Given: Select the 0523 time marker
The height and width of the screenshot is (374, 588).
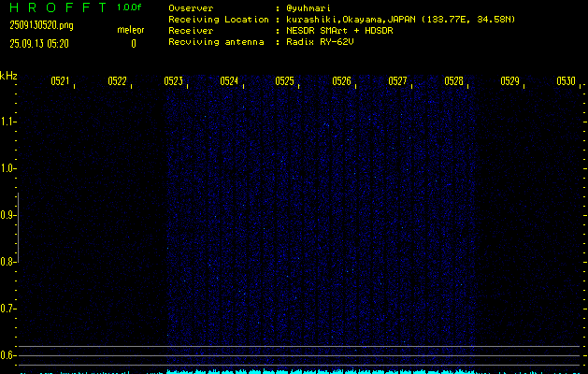Looking at the screenshot, I should click(x=173, y=81).
